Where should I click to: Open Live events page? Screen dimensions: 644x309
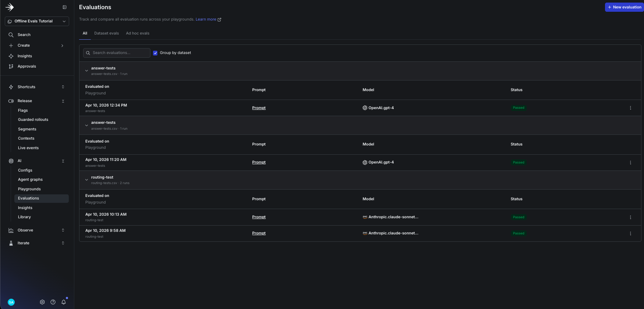coord(28,148)
